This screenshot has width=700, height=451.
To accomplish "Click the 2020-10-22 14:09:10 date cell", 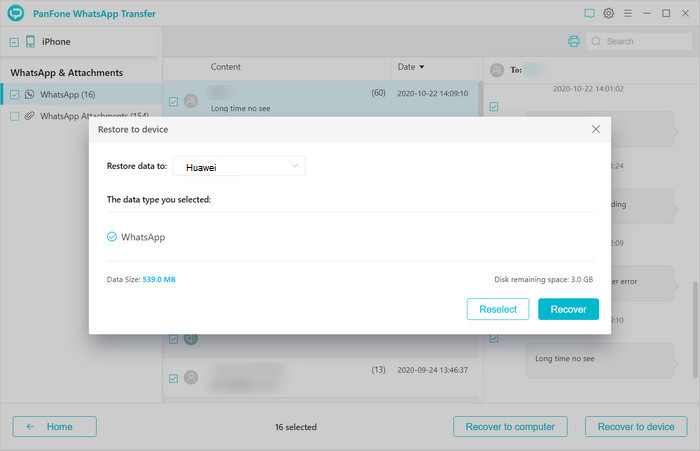I will coord(433,93).
